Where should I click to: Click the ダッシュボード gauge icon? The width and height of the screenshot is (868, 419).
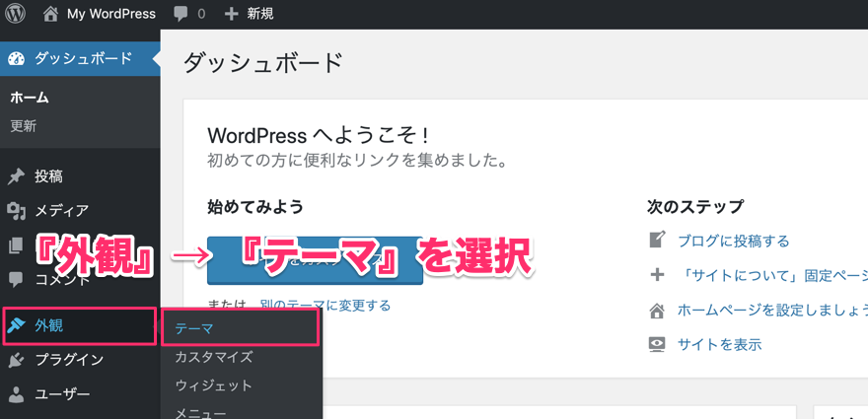point(17,58)
